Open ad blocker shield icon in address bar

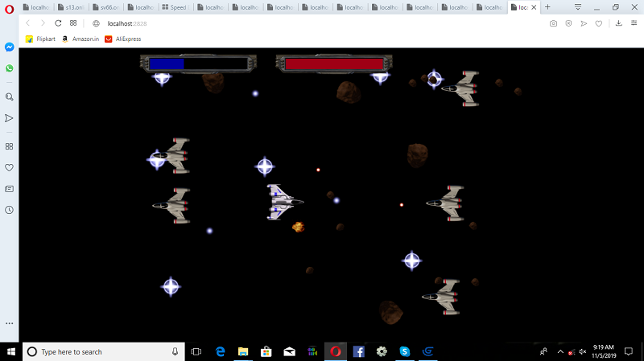(x=568, y=23)
